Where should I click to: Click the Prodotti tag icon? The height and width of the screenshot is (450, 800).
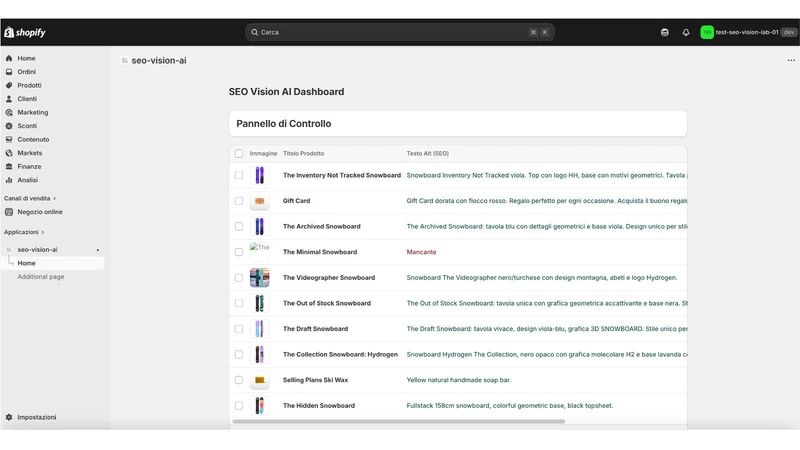pos(9,85)
